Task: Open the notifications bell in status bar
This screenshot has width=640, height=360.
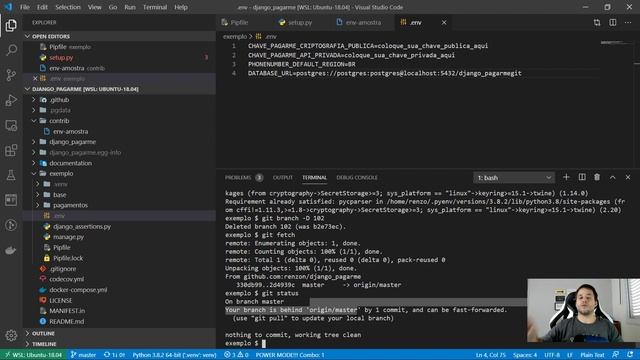Action: (x=631, y=355)
